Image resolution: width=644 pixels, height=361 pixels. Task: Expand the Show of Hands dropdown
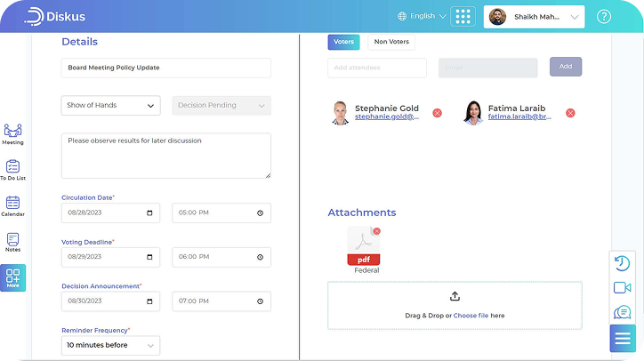click(x=111, y=106)
